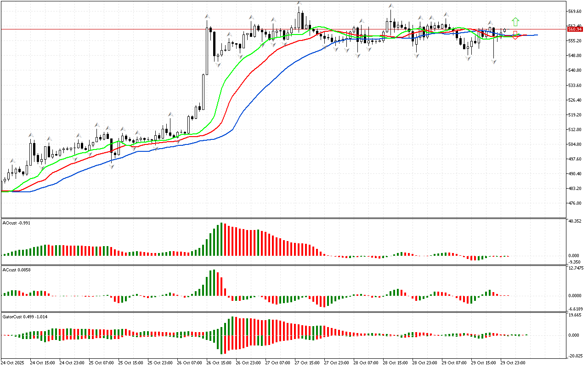Click the 24 Oct 2025 date on the time axis
588x368 pixels.
[x=13, y=363]
